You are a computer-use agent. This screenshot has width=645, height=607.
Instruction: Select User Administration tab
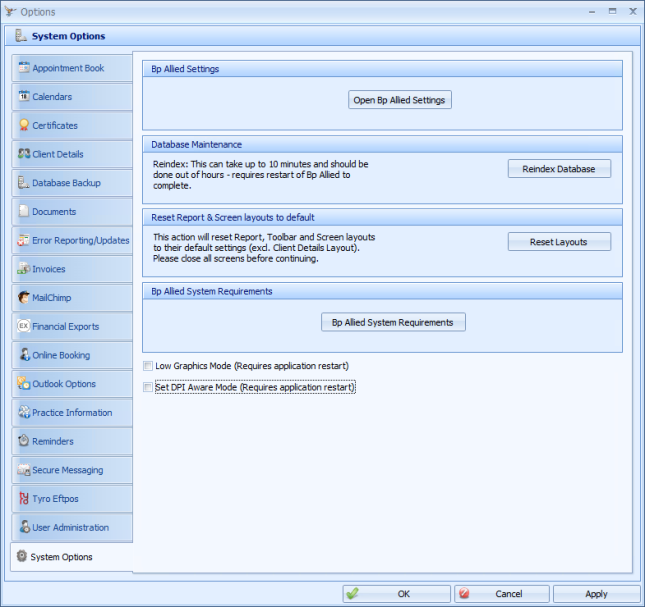point(72,527)
